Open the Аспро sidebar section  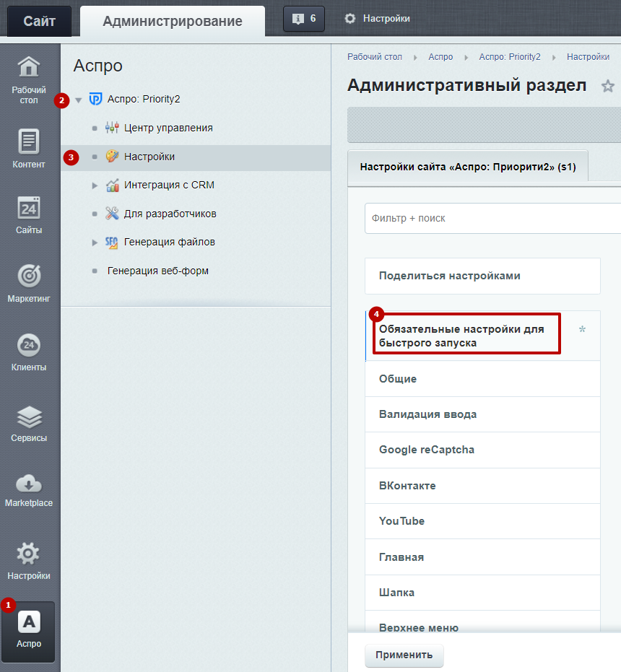point(29,631)
